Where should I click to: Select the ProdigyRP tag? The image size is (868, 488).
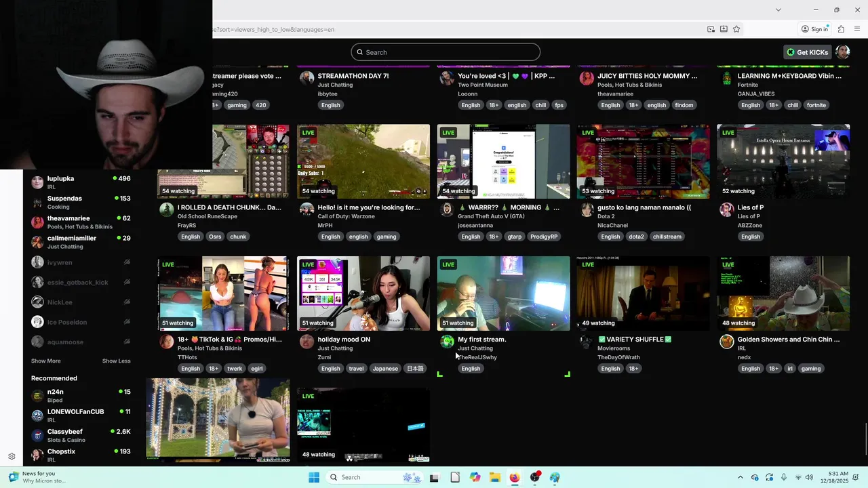coord(544,237)
